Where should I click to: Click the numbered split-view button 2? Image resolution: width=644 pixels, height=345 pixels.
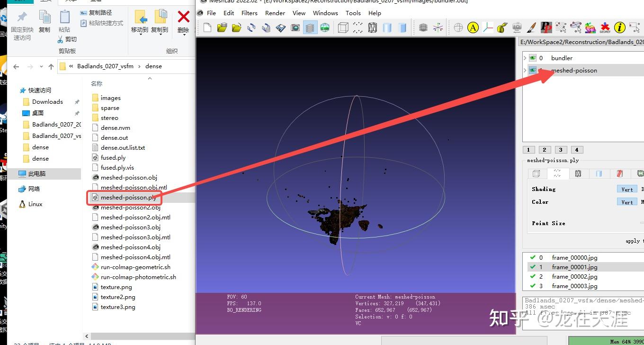coord(545,149)
